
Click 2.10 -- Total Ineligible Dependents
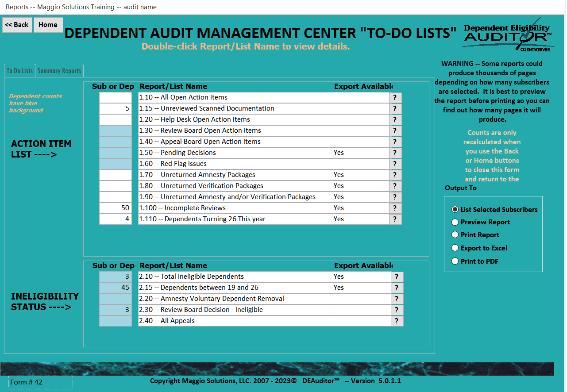pyautogui.click(x=235, y=277)
